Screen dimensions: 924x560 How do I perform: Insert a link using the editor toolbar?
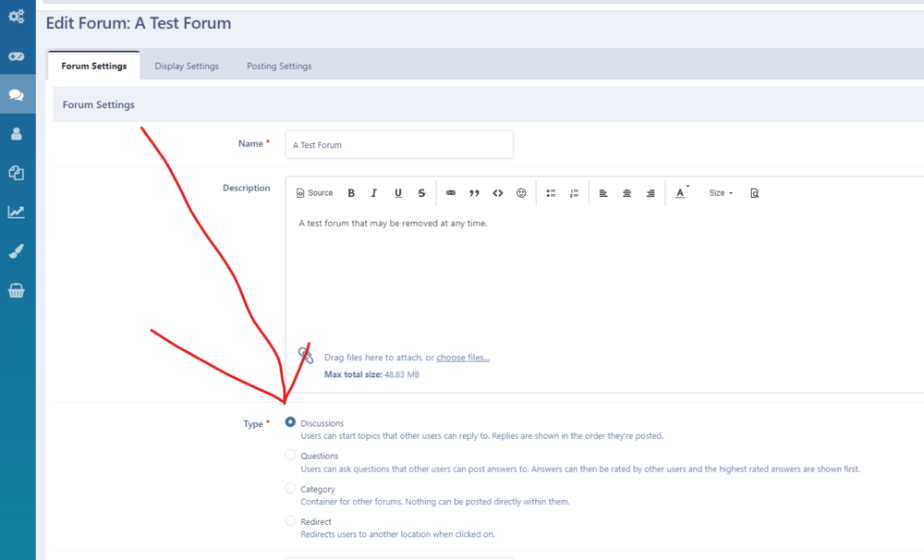pos(451,193)
